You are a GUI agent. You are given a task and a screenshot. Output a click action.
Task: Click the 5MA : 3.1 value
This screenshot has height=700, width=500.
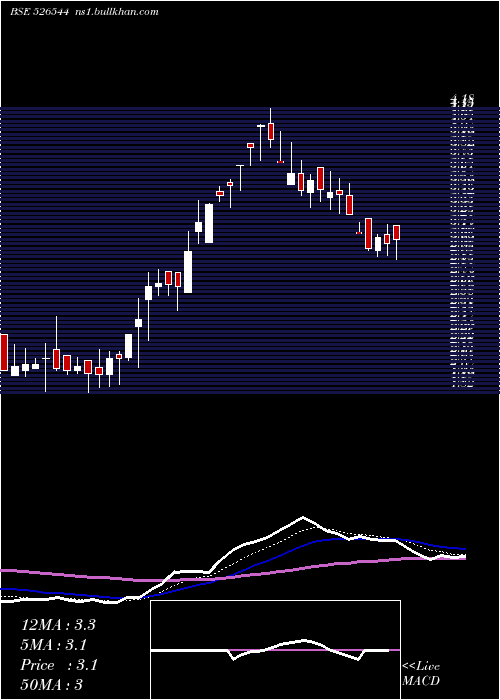[54, 645]
